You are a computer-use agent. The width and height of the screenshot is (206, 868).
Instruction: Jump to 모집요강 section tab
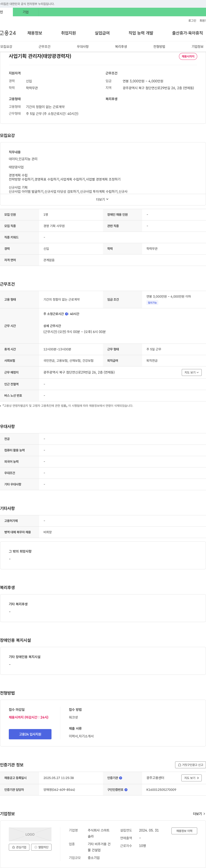tap(6, 47)
